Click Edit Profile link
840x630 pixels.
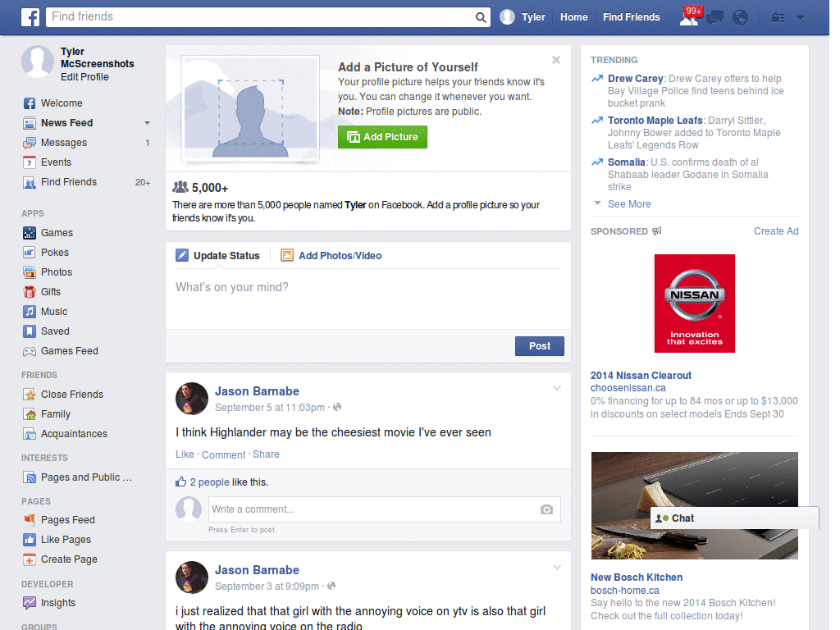coord(84,77)
